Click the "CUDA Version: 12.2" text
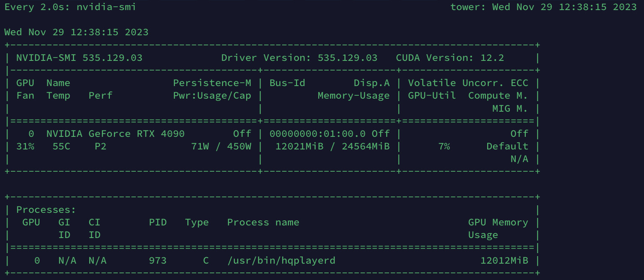Image resolution: width=644 pixels, height=280 pixels. [450, 58]
